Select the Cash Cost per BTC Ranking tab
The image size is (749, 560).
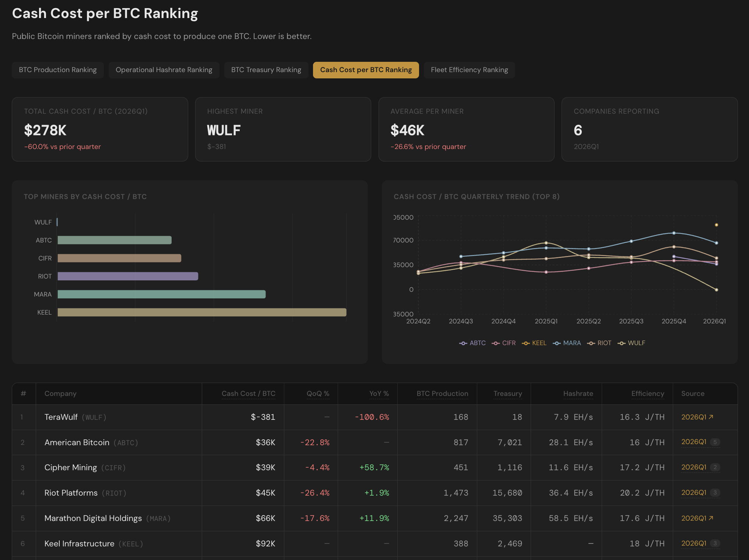(x=366, y=70)
